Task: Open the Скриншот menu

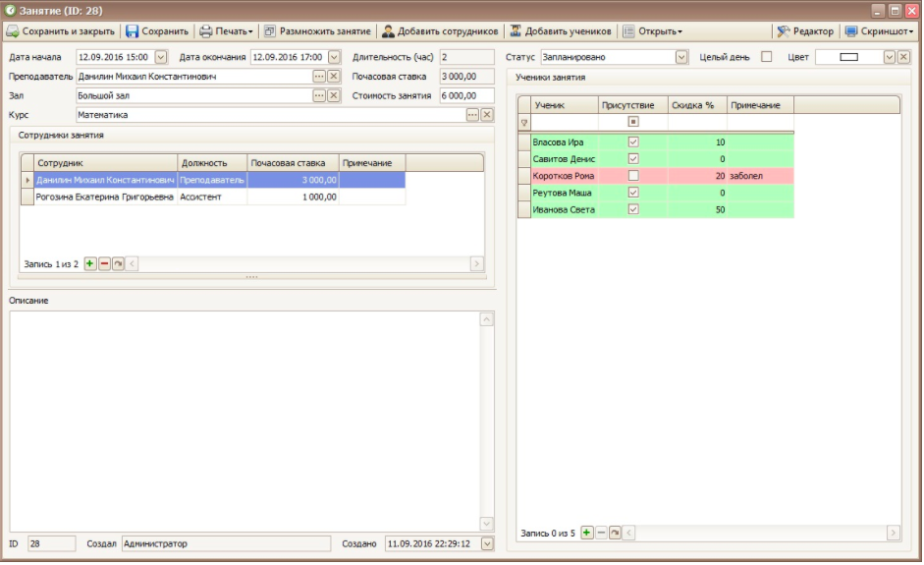Action: [x=879, y=31]
